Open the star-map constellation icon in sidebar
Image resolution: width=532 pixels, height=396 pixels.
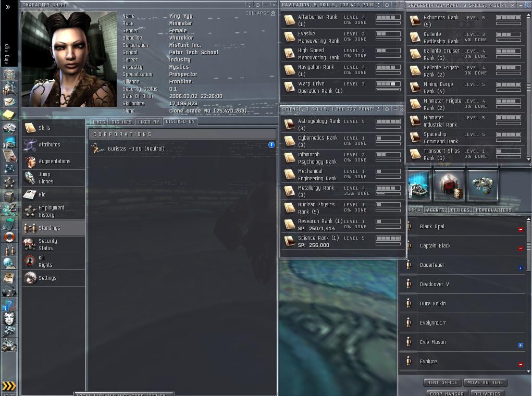click(x=9, y=169)
